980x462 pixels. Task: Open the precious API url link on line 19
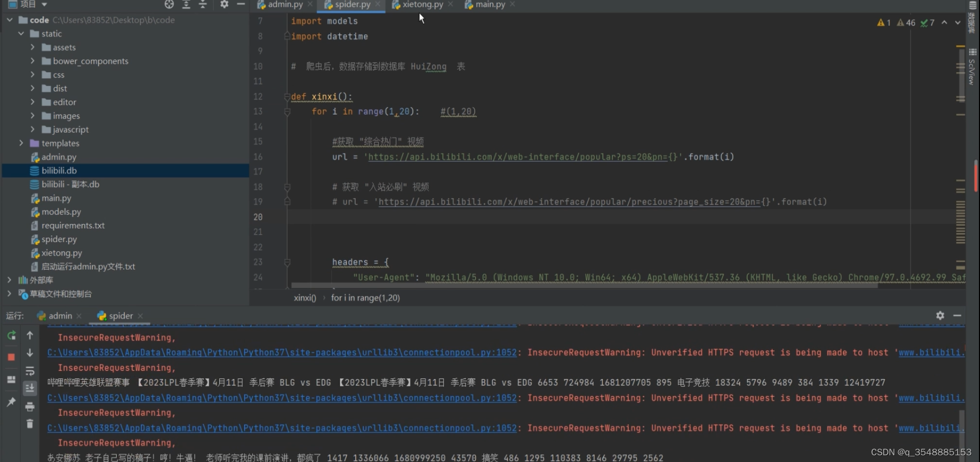coord(570,202)
